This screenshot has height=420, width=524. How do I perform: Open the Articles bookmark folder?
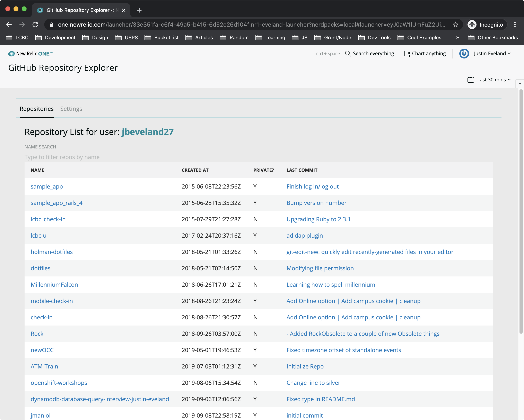[199, 38]
